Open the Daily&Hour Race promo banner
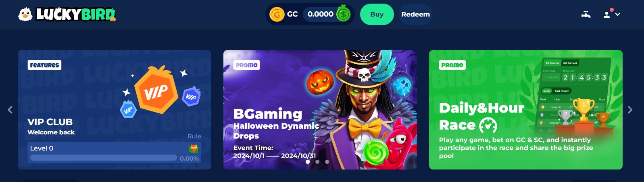Viewport: 644px width, 182px height. click(x=526, y=110)
